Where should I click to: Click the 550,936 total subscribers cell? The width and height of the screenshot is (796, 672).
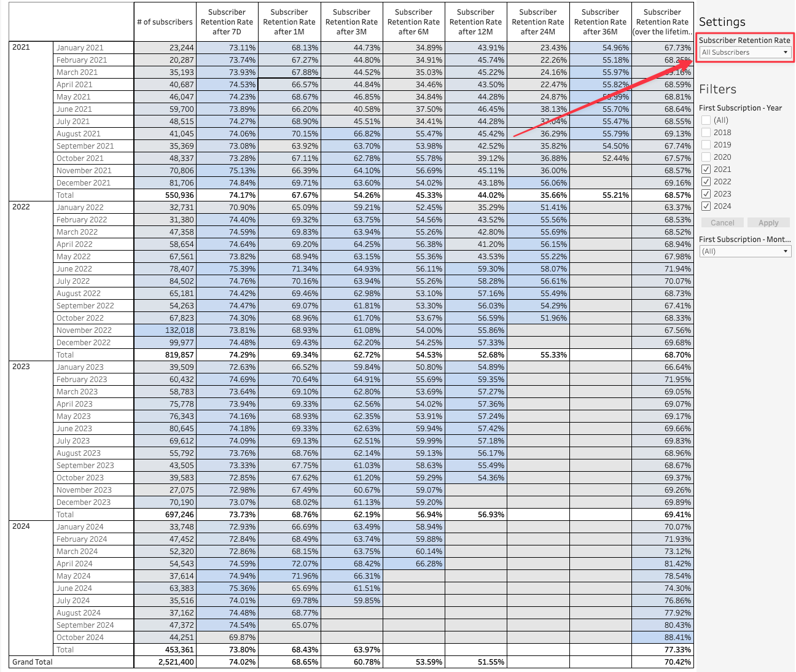coord(165,195)
